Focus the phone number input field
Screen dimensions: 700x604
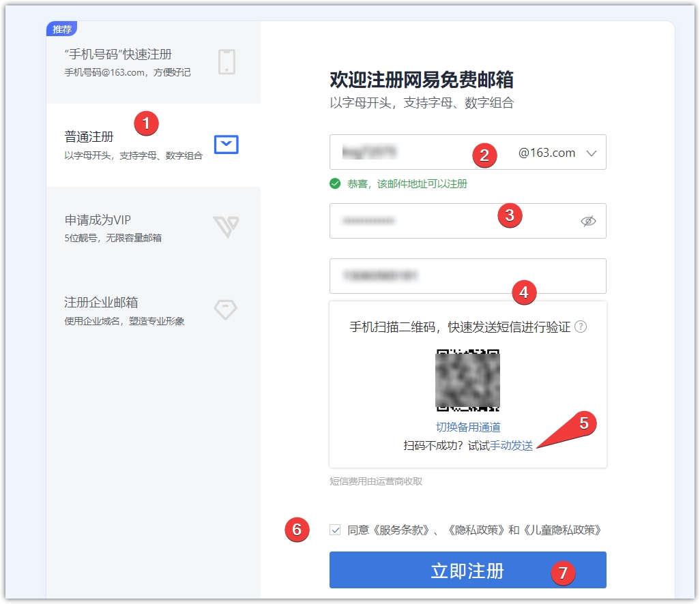tap(467, 276)
